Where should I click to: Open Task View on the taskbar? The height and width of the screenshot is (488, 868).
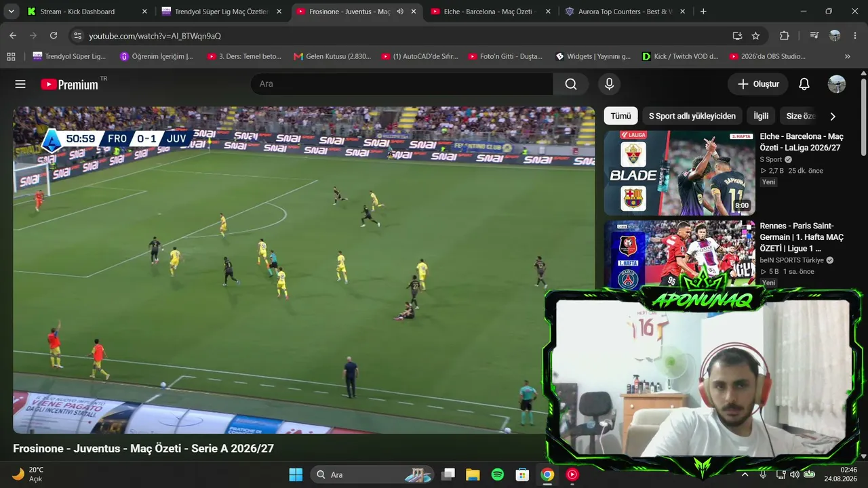click(x=448, y=474)
